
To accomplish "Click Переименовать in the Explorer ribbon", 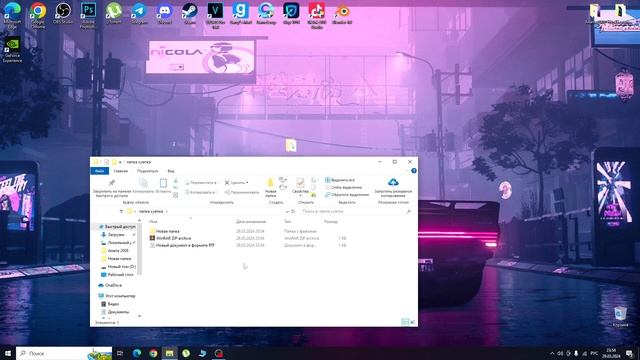I will click(x=242, y=192).
